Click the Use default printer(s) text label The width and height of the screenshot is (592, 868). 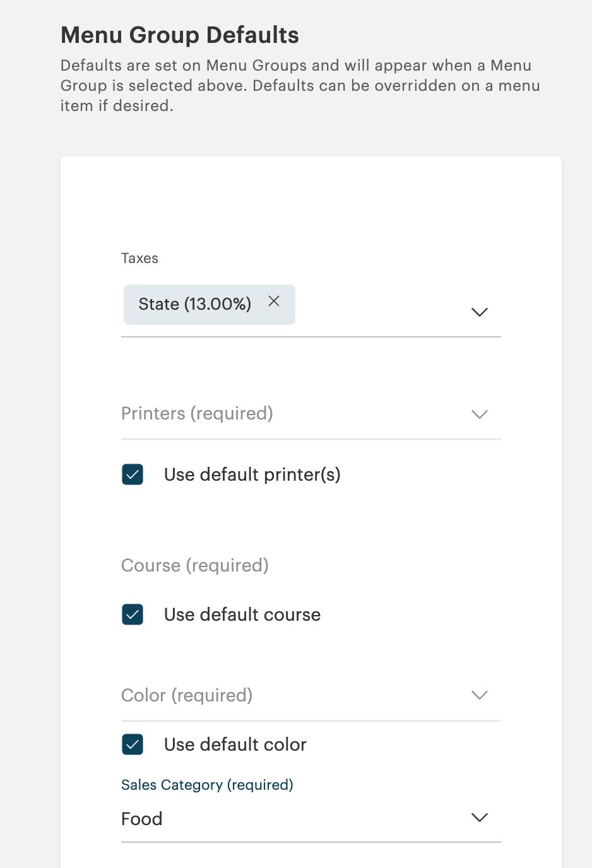tap(252, 474)
